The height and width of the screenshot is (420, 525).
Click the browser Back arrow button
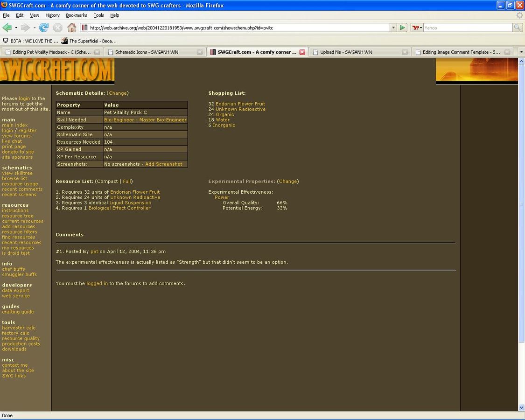(x=7, y=28)
